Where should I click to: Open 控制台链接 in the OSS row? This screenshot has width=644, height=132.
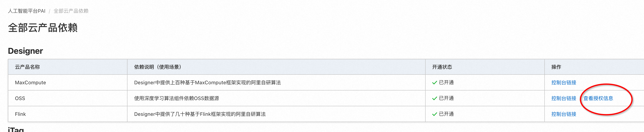[x=563, y=98]
